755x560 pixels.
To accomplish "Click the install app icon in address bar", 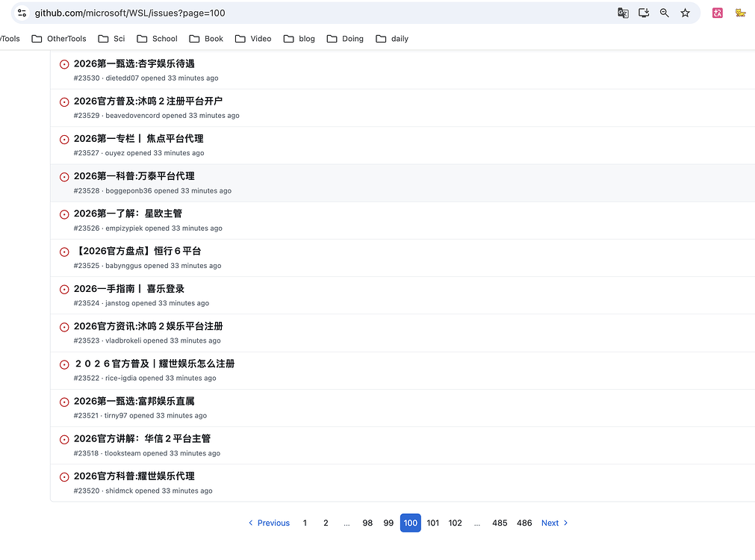I will pos(644,13).
